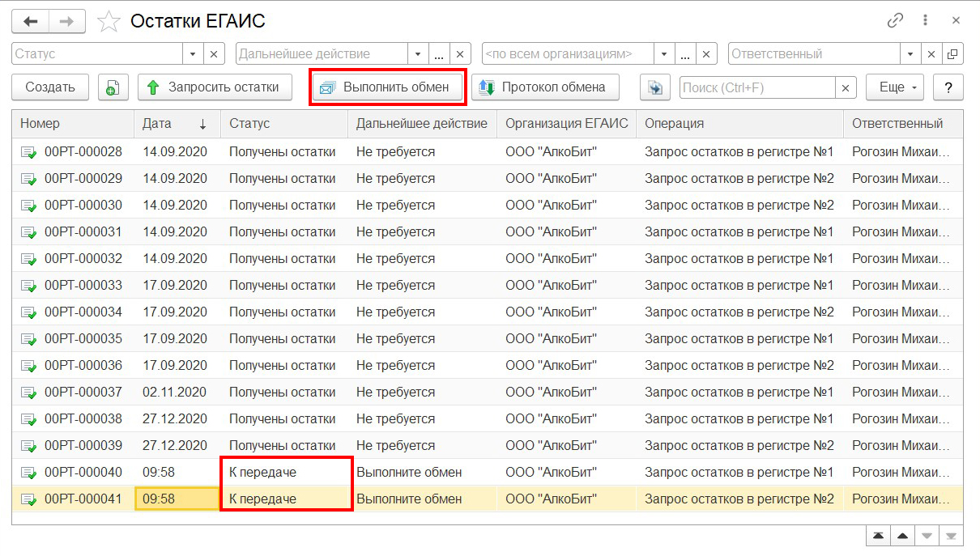Click the 09:58 time in row 00РТ-000041

[159, 499]
